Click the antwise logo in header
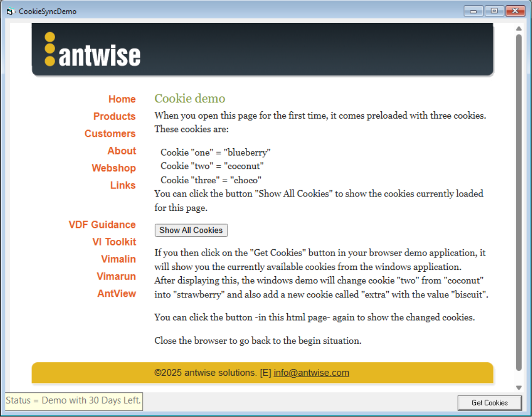This screenshot has width=532, height=417. [x=93, y=50]
